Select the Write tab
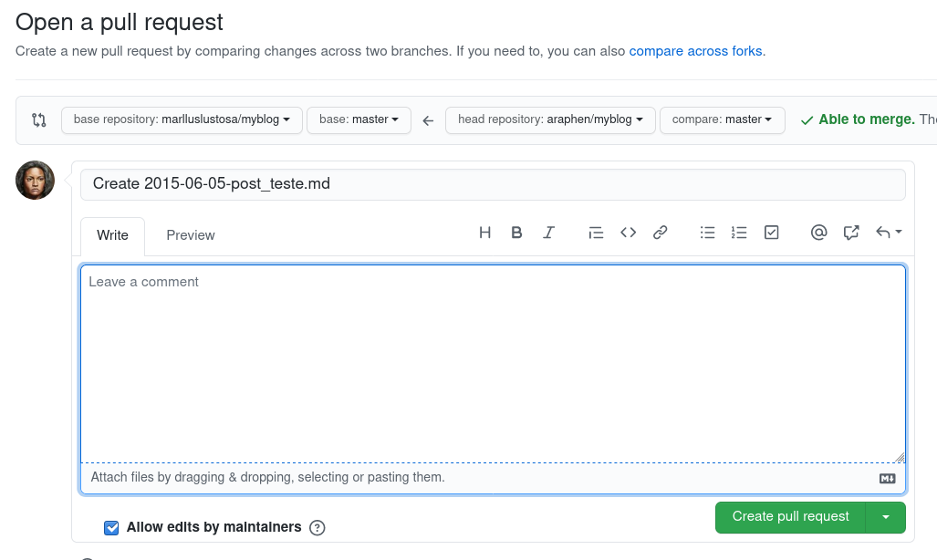The height and width of the screenshot is (560, 937). pyautogui.click(x=112, y=235)
